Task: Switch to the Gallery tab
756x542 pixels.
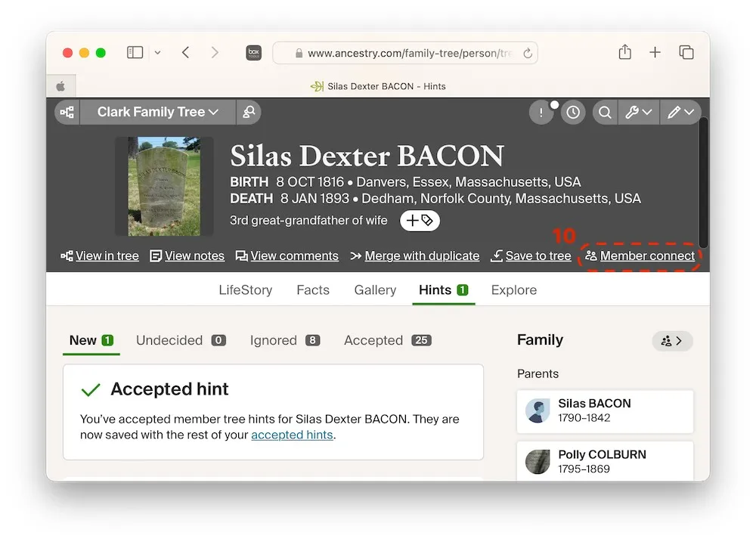Action: tap(375, 290)
